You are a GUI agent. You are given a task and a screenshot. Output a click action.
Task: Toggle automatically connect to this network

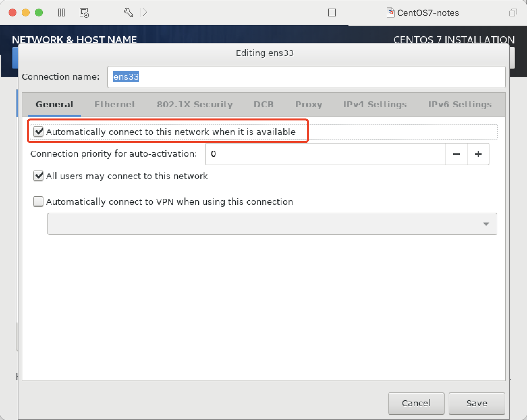(39, 132)
